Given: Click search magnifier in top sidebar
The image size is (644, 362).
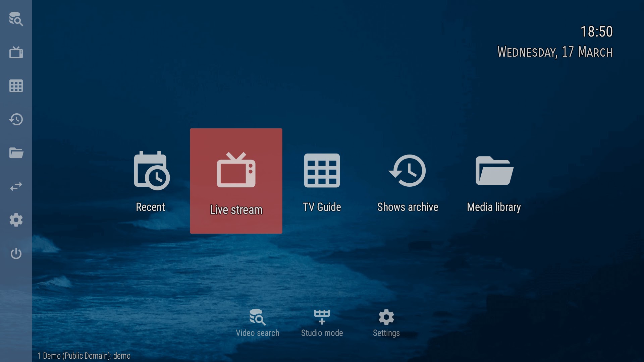Looking at the screenshot, I should pyautogui.click(x=16, y=19).
